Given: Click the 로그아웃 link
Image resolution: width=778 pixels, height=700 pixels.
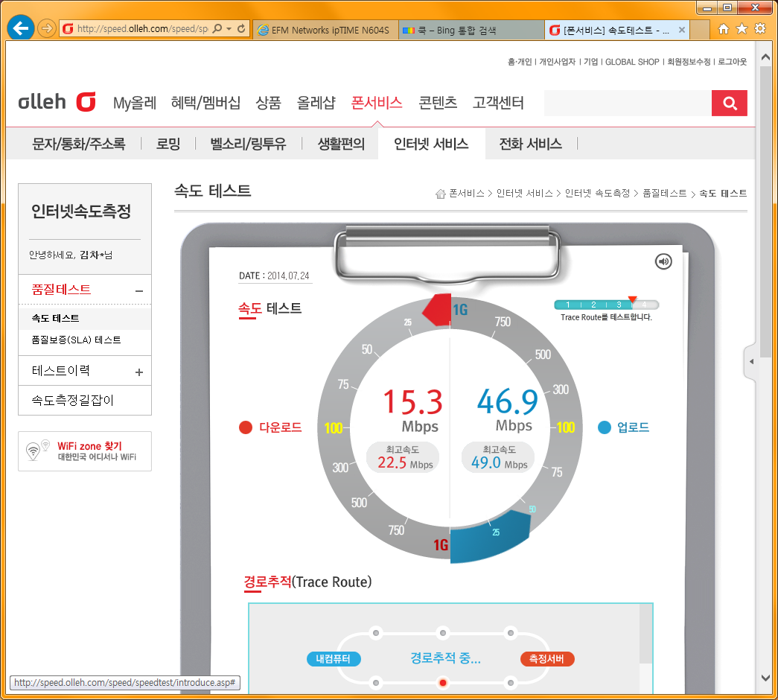Looking at the screenshot, I should pos(733,62).
